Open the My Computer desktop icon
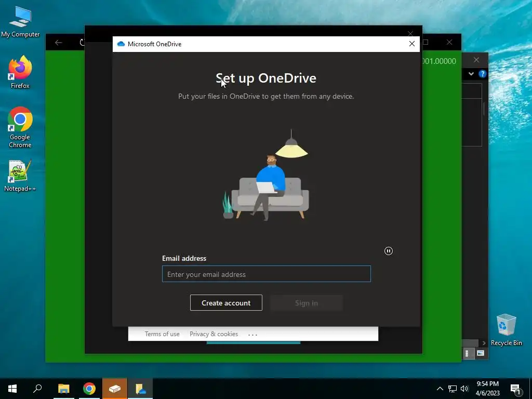Viewport: 532px width, 399px height. tap(20, 21)
